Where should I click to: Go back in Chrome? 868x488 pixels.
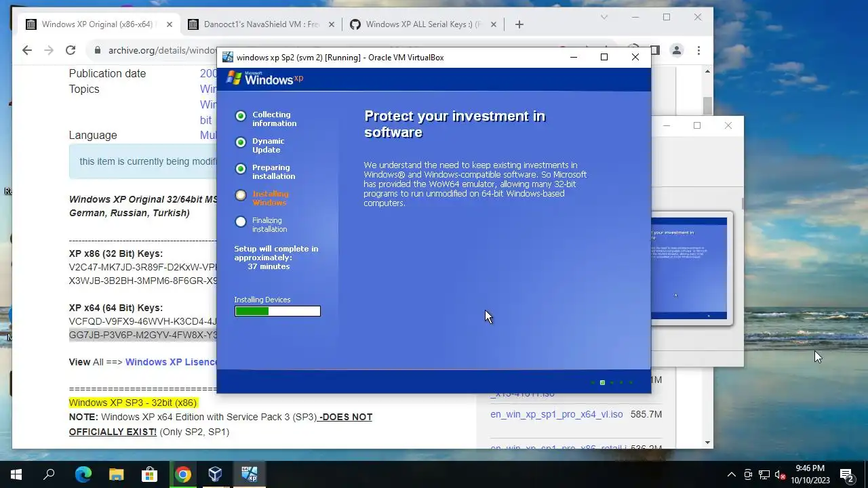27,50
